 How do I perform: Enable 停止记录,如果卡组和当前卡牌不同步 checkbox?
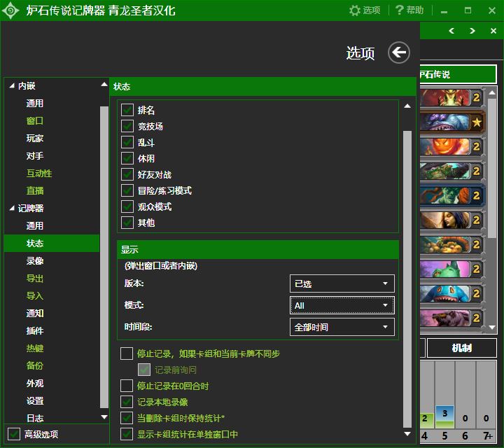pyautogui.click(x=127, y=353)
